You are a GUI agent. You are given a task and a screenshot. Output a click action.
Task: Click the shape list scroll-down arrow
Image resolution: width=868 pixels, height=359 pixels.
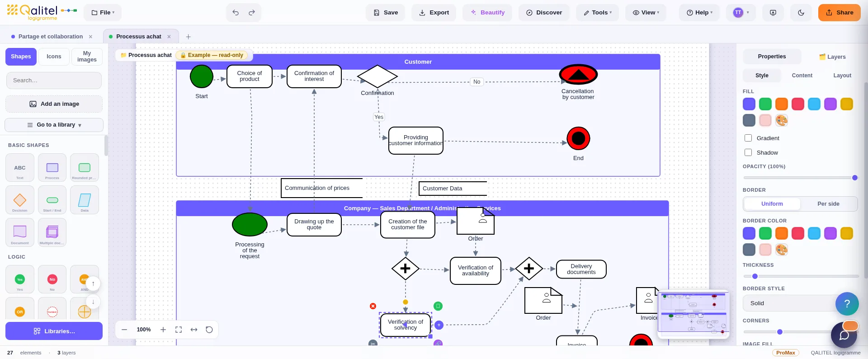coord(93,302)
